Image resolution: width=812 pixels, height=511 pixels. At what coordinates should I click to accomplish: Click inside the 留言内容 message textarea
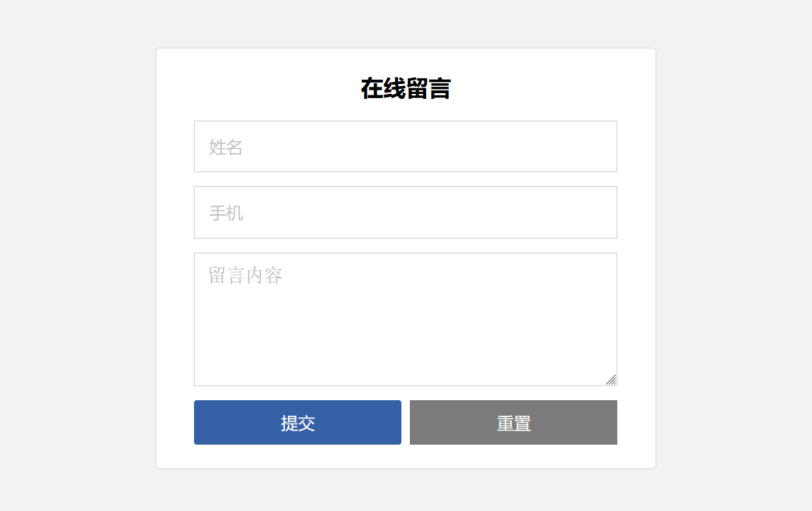(x=406, y=319)
